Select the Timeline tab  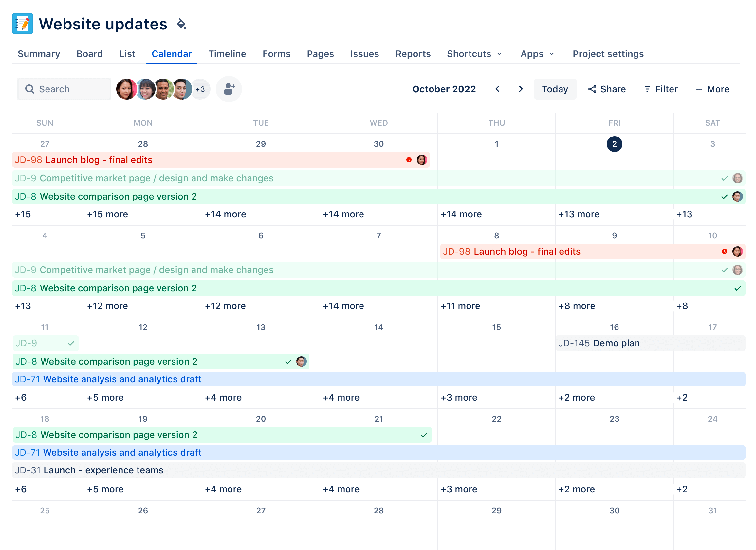pos(227,53)
